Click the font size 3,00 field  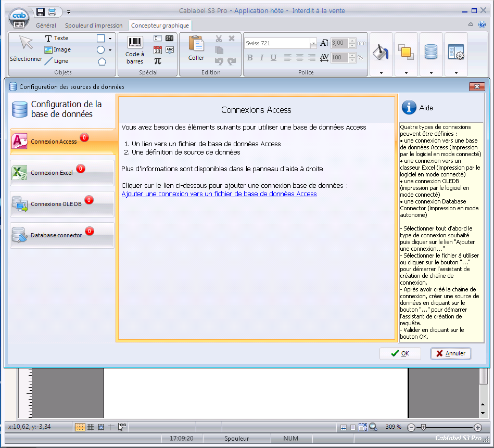tap(339, 43)
